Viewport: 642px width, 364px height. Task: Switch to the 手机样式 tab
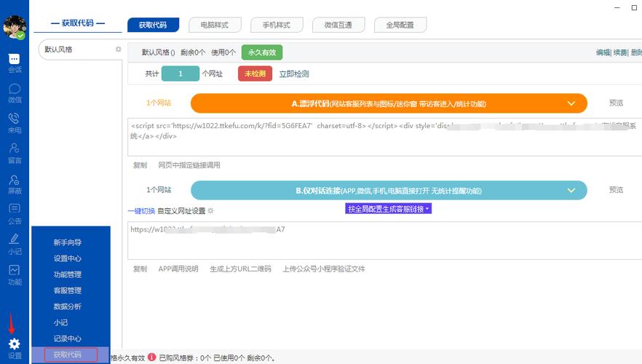coord(277,25)
